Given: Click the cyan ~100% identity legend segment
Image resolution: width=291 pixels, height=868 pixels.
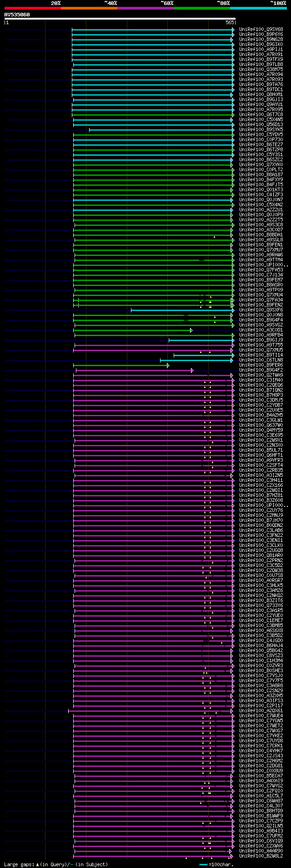Looking at the screenshot, I should click(x=258, y=8).
